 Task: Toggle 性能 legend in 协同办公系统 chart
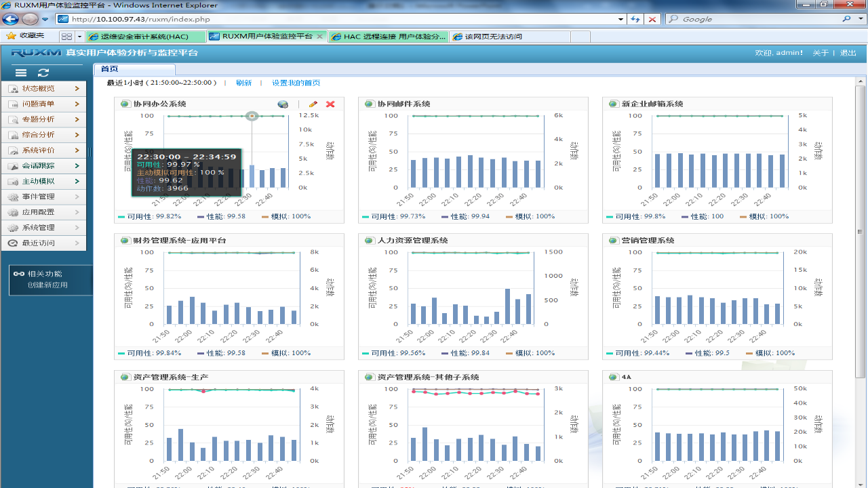[221, 216]
